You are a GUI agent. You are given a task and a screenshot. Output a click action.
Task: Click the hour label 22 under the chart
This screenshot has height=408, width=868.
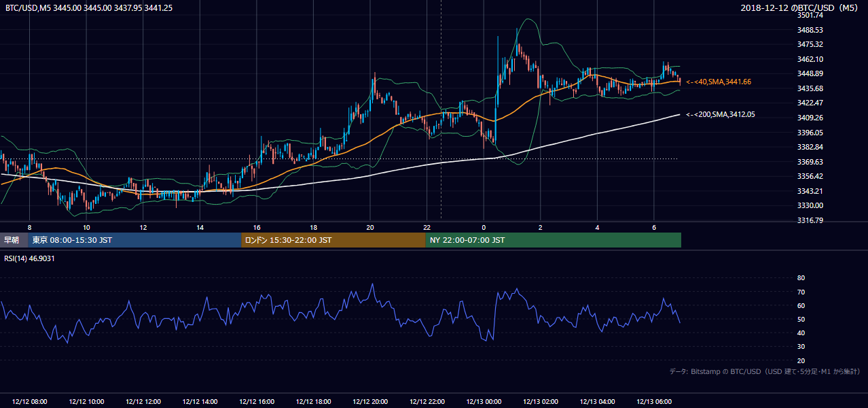click(x=427, y=227)
